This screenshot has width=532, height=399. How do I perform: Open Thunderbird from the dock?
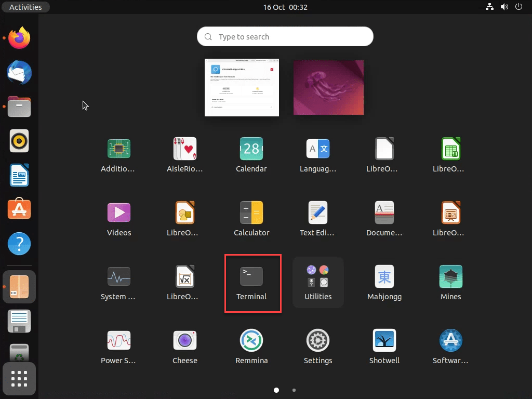[19, 73]
